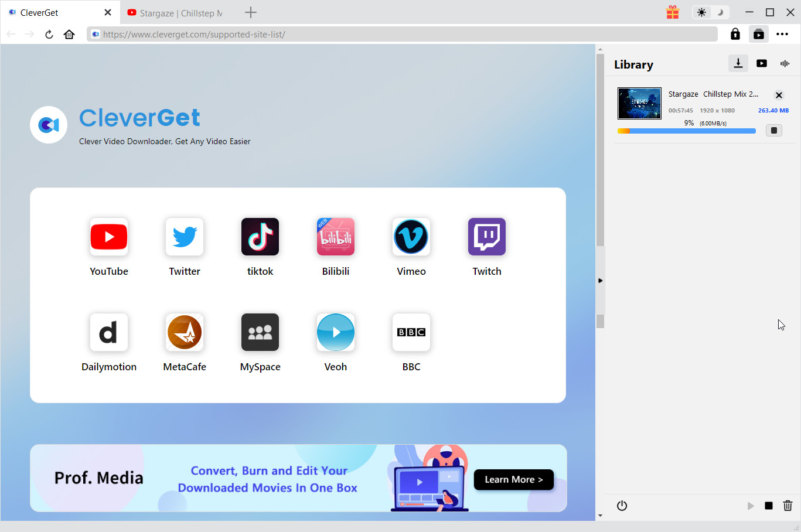Click the Twitch site icon

(x=487, y=237)
